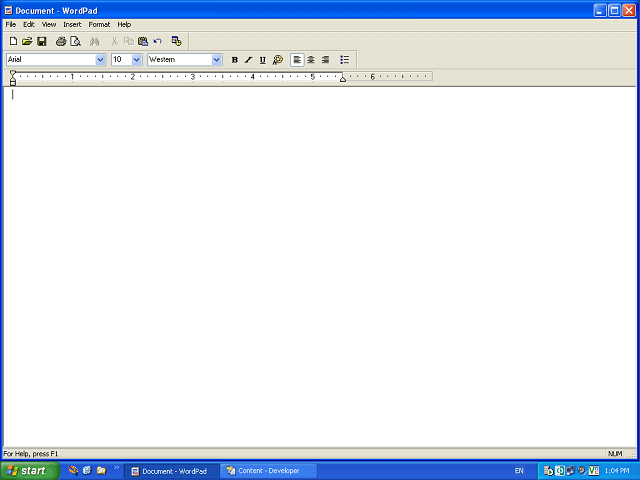
Task: Open the Edit menu
Action: (29, 24)
